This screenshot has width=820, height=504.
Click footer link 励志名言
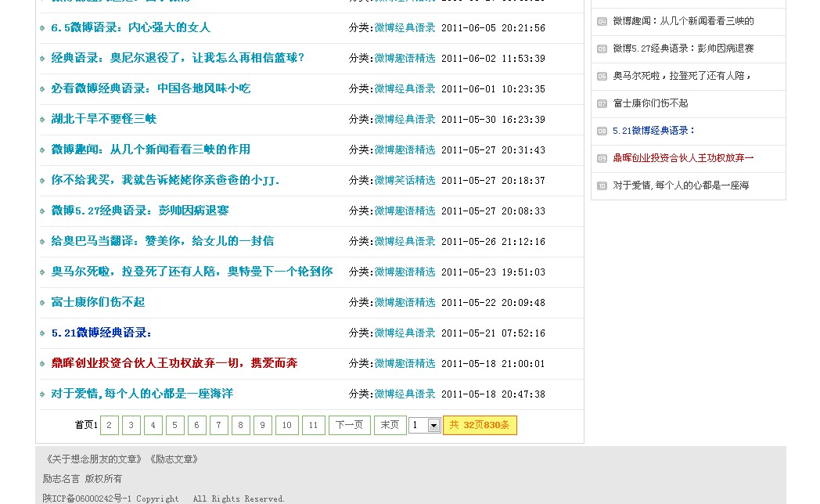61,478
